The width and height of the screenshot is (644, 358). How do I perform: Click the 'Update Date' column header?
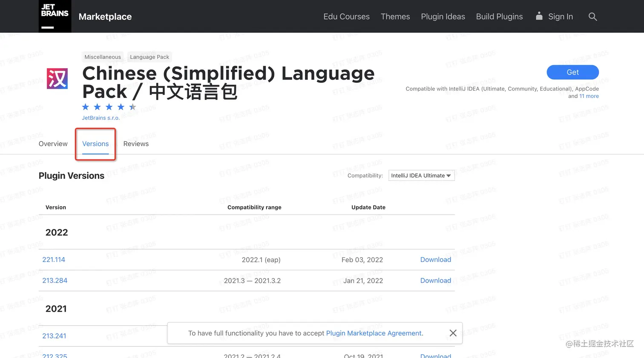coord(368,207)
